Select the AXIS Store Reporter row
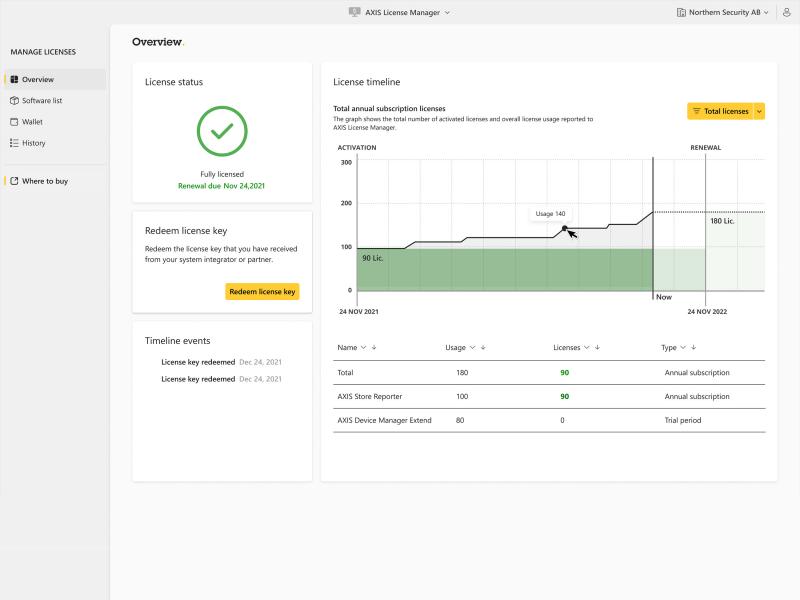 click(549, 396)
